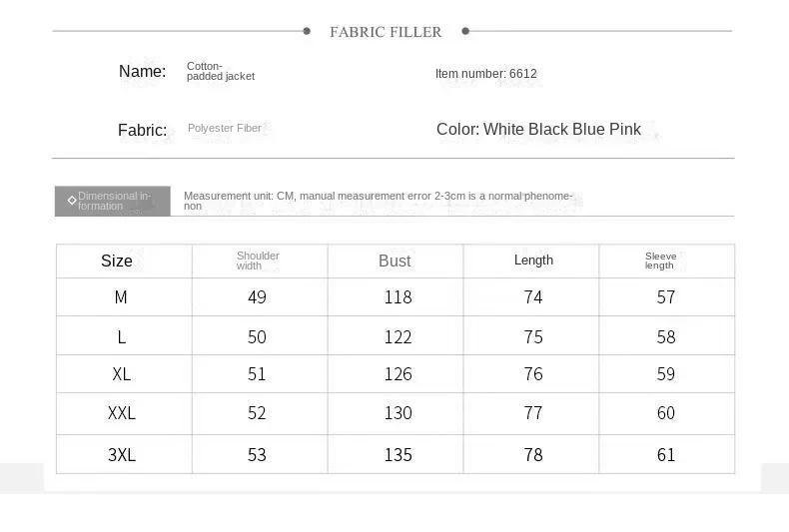Click the right dot beside FABRIC FILLER
The height and width of the screenshot is (532, 789).
[x=465, y=31]
